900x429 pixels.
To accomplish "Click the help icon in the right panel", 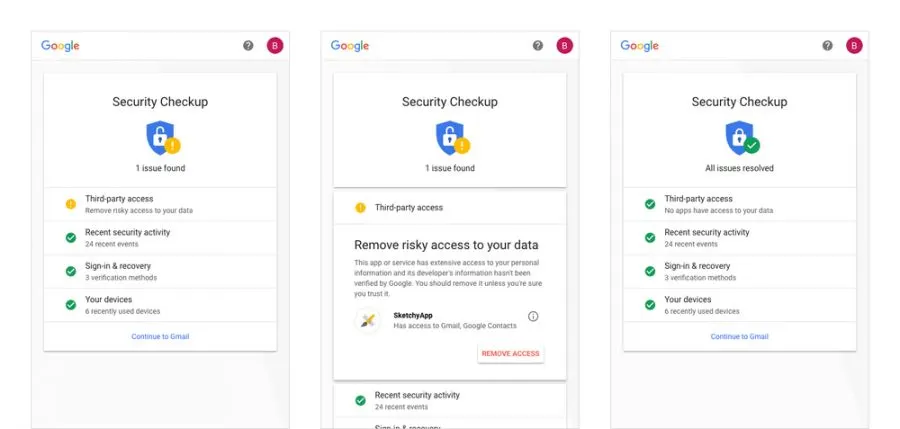I will [827, 46].
